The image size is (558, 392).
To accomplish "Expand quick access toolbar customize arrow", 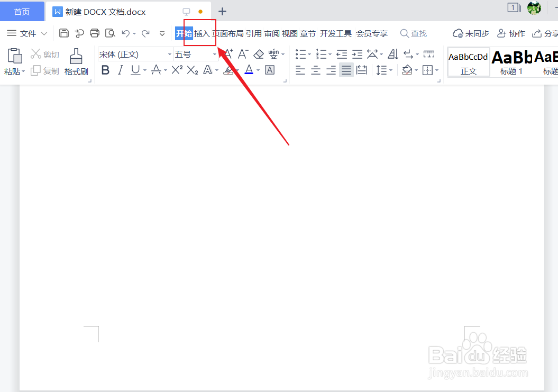I will 162,34.
